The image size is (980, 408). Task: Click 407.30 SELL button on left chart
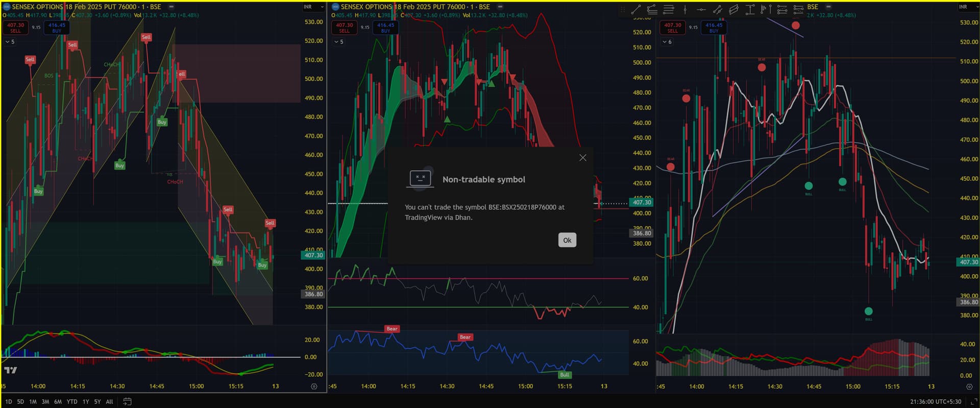15,28
